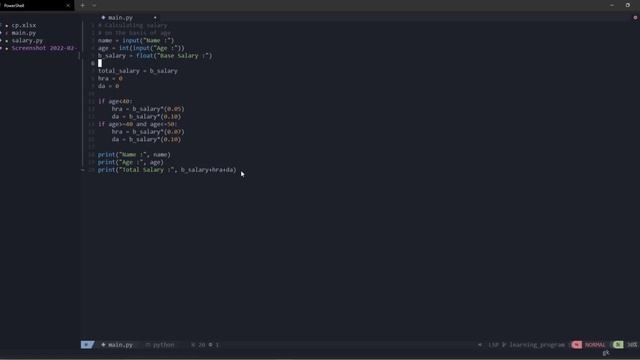Click the print("Age :", age) line

pyautogui.click(x=131, y=162)
